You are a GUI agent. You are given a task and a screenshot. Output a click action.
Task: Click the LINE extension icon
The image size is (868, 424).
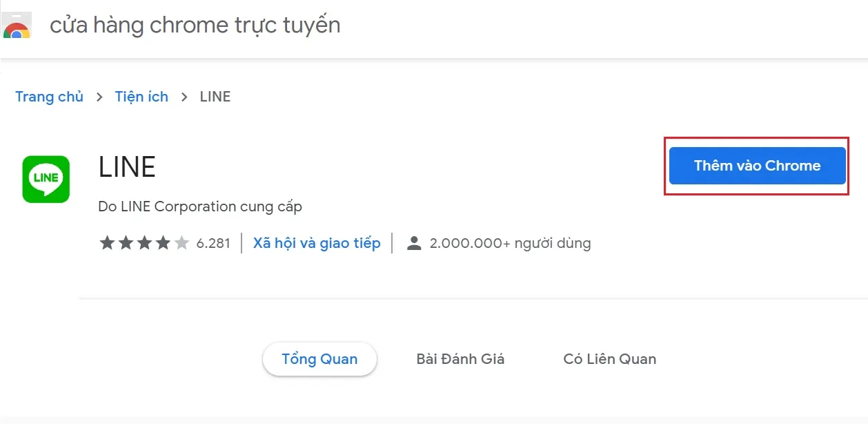coord(45,179)
